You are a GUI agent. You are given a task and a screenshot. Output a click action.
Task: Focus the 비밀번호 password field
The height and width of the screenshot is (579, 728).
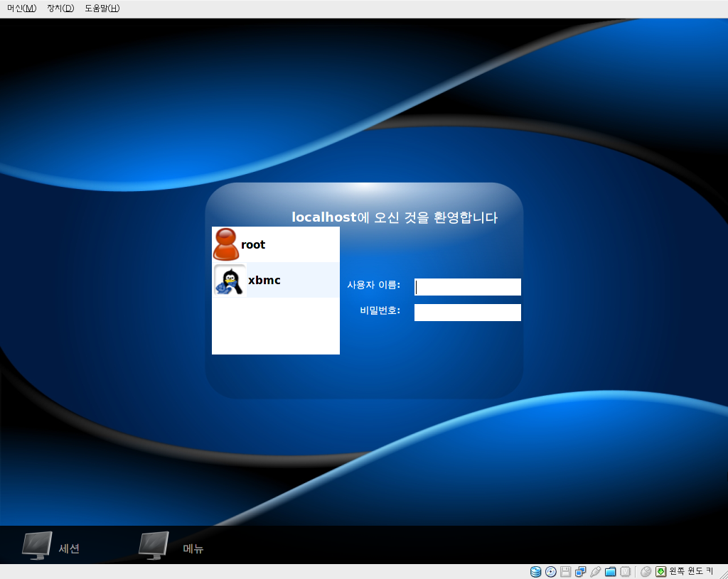pyautogui.click(x=468, y=312)
